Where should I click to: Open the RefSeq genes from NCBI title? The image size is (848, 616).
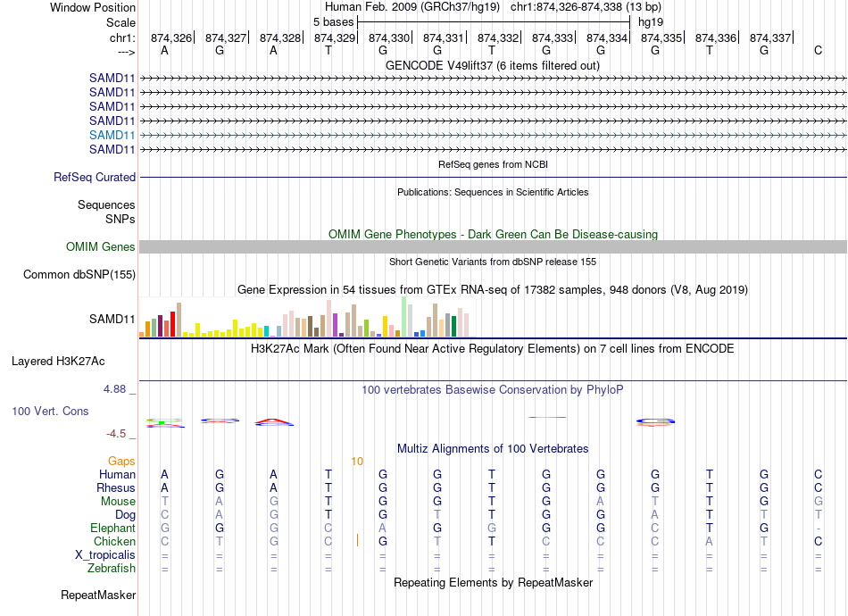click(493, 164)
